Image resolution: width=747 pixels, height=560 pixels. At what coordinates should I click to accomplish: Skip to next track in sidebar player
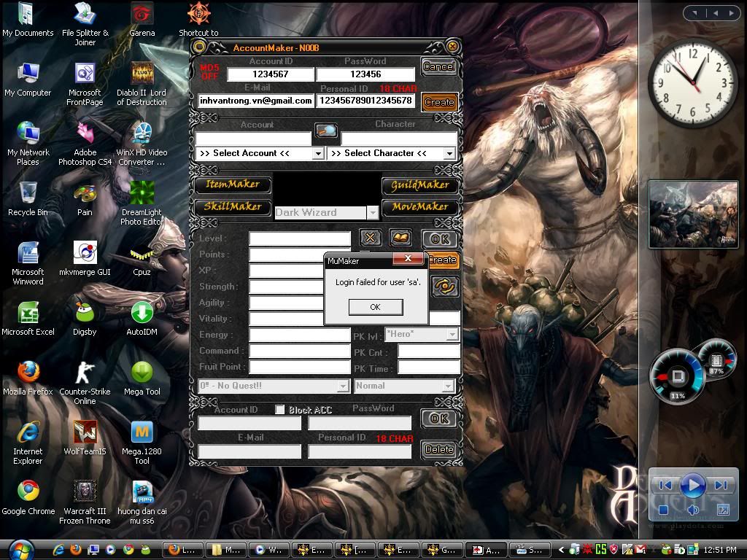click(721, 485)
